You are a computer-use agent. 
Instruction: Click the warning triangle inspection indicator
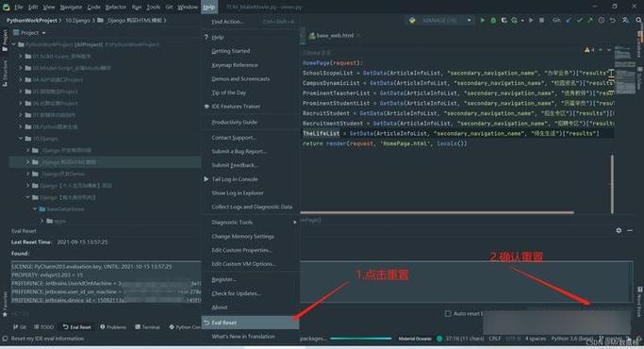(586, 50)
